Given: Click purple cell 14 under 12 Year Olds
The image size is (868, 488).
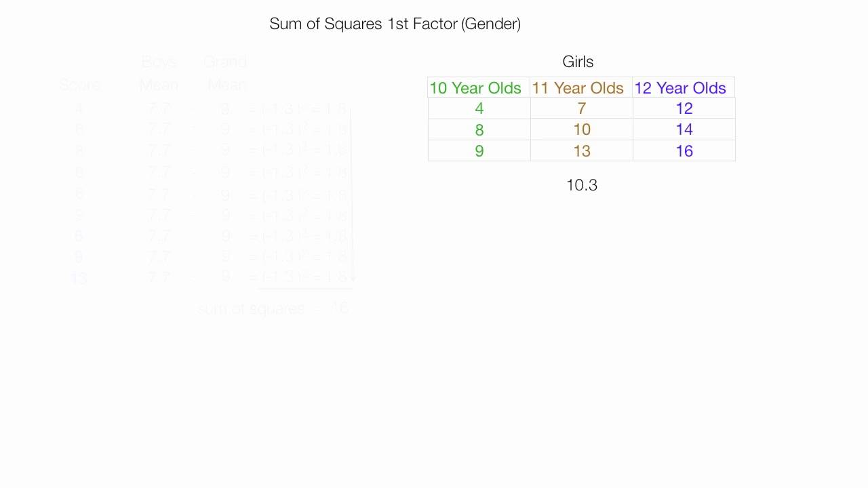Looking at the screenshot, I should (684, 129).
